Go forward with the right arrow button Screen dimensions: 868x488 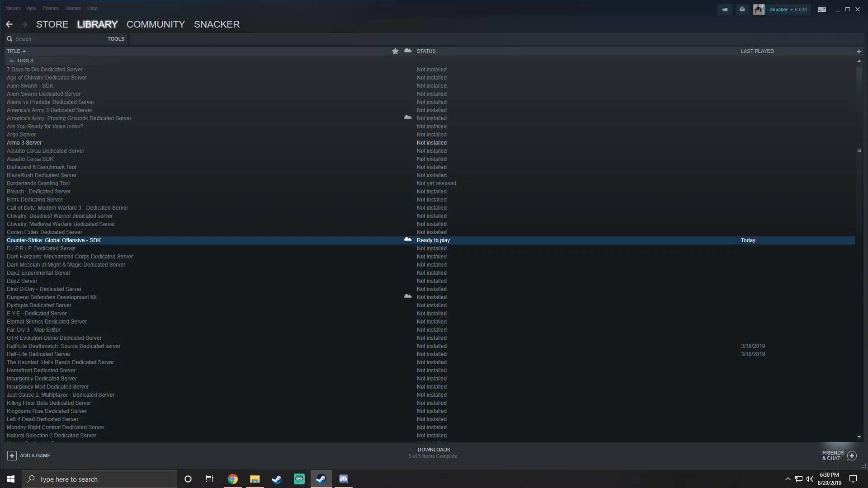pos(24,24)
